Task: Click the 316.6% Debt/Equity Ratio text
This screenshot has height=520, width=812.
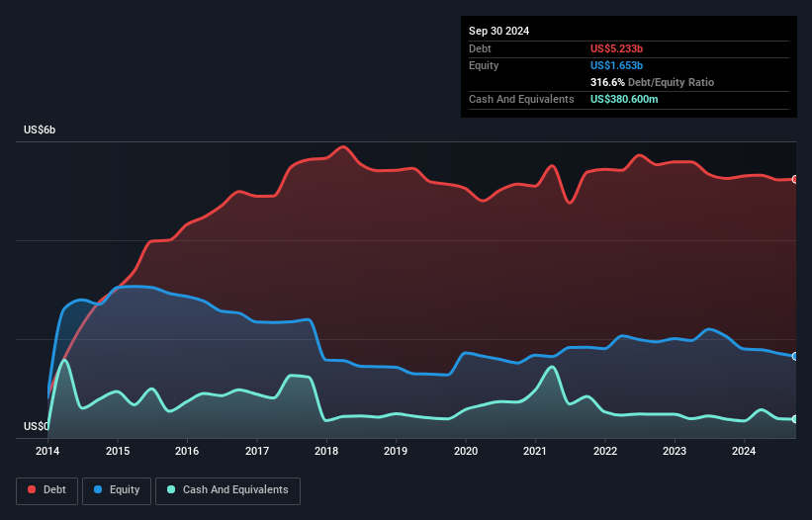Action: coord(652,82)
